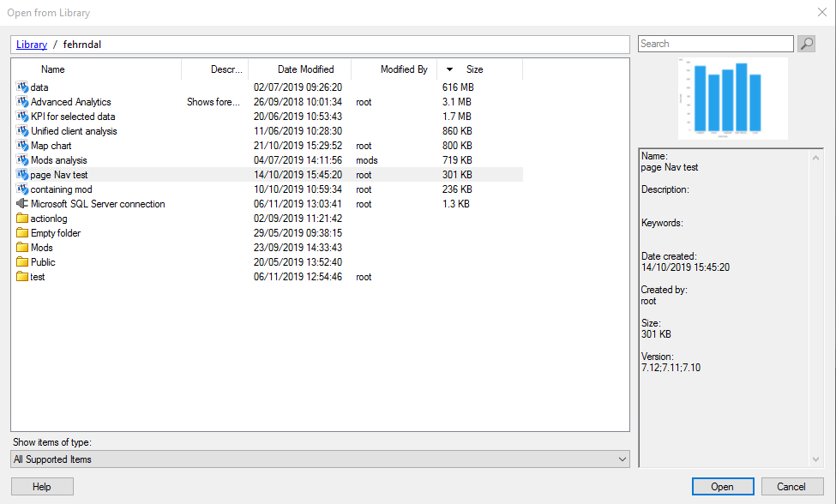
Task: Select the actionlog folder icon
Action: [x=22, y=219]
